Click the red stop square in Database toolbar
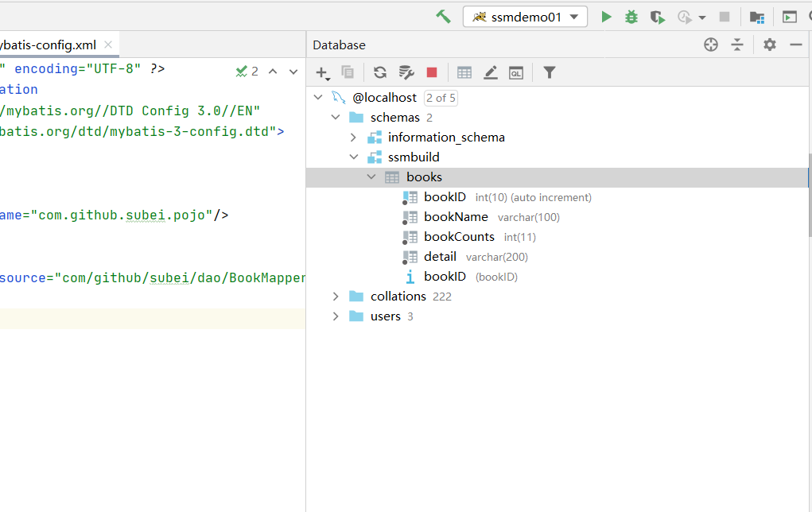 [x=432, y=72]
